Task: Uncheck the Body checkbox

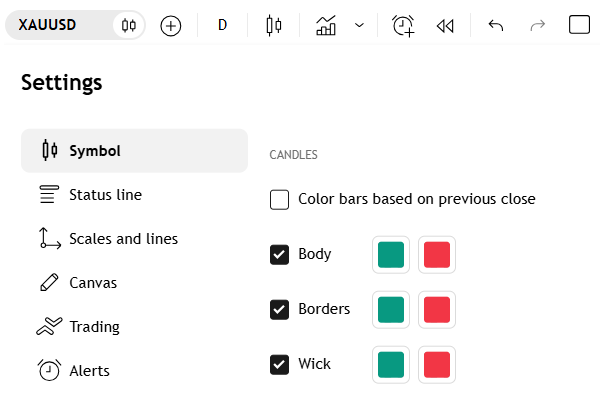Action: (279, 255)
